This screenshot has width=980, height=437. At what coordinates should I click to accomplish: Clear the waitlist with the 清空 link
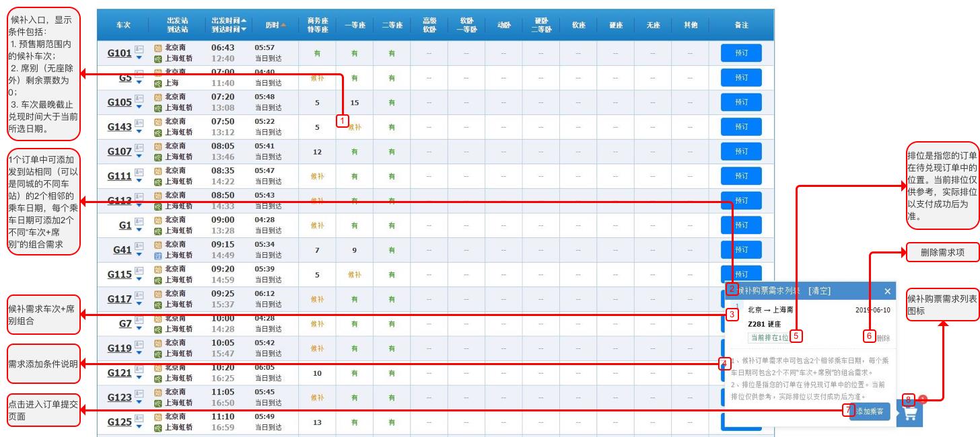tap(820, 291)
